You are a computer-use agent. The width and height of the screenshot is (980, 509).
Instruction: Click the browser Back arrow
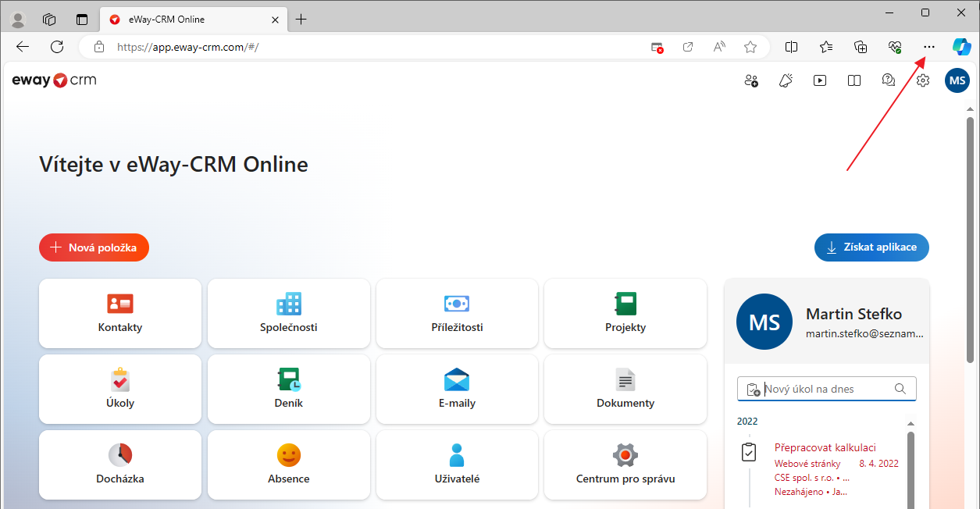[23, 47]
